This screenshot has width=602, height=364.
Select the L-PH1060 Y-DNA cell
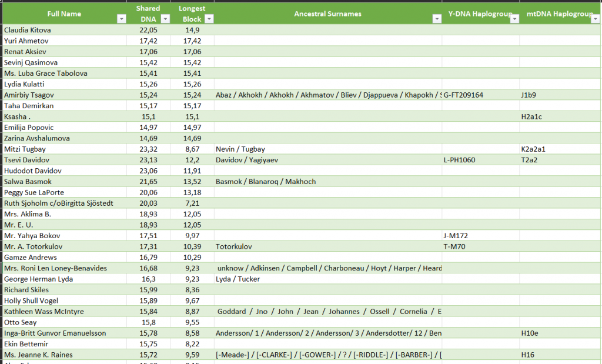tap(480, 160)
